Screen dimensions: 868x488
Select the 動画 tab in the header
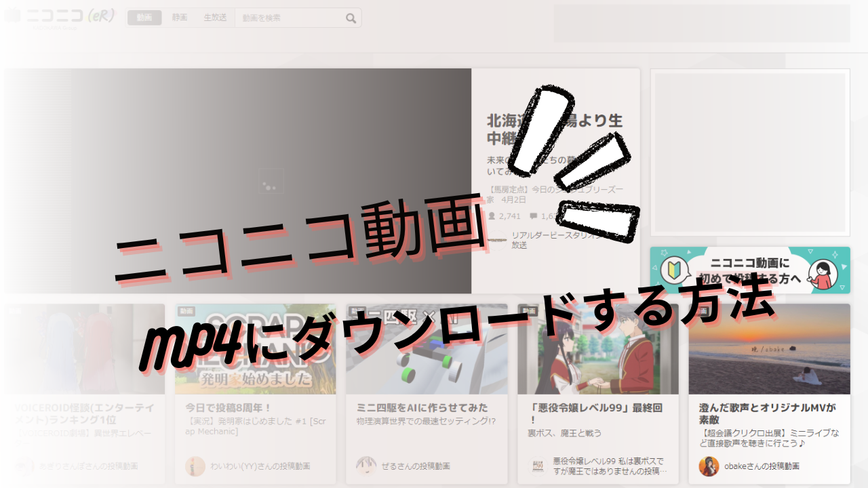(144, 18)
